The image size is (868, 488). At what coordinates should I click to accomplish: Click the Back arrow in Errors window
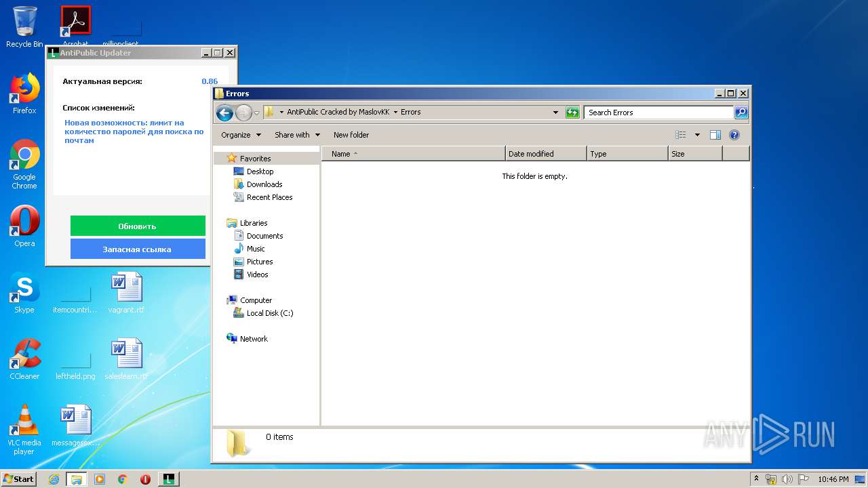224,113
